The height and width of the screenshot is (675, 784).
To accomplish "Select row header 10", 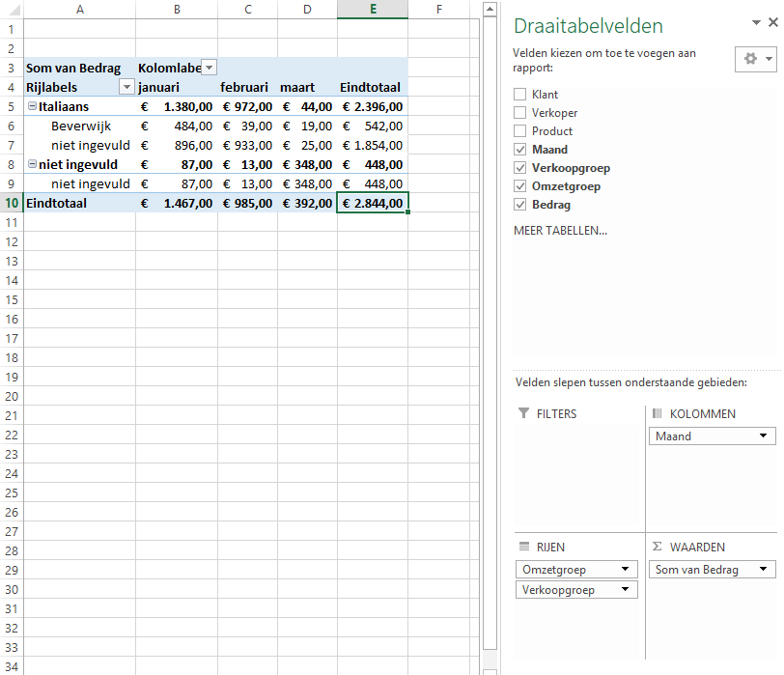I will [x=12, y=203].
